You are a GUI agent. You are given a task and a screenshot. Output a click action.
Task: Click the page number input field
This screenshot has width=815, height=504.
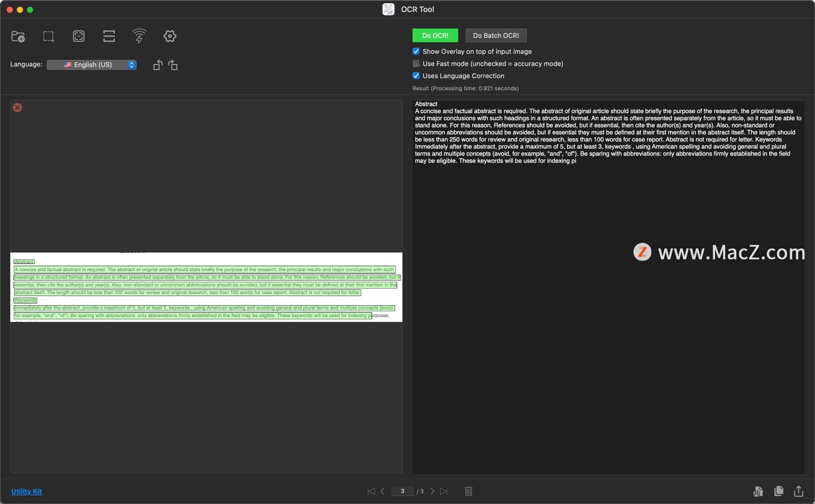(x=403, y=491)
